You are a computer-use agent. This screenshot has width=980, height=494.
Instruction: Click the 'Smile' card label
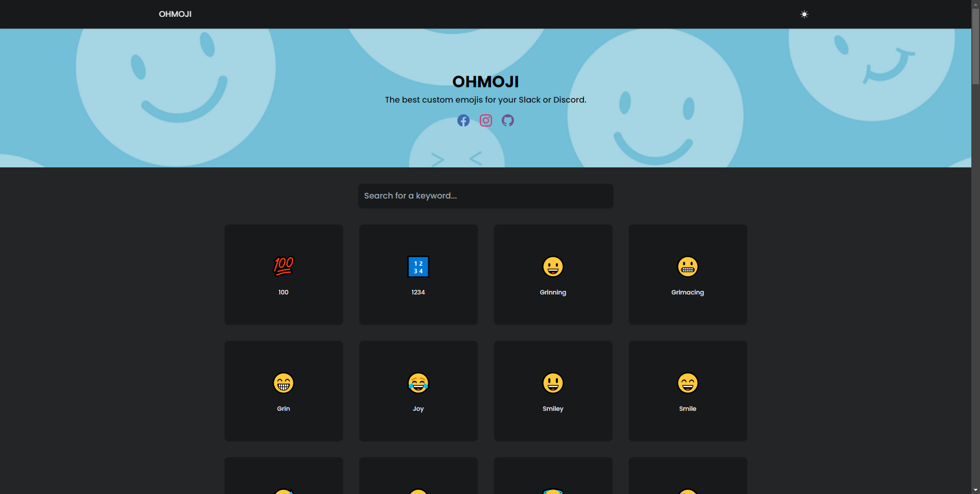tap(688, 409)
